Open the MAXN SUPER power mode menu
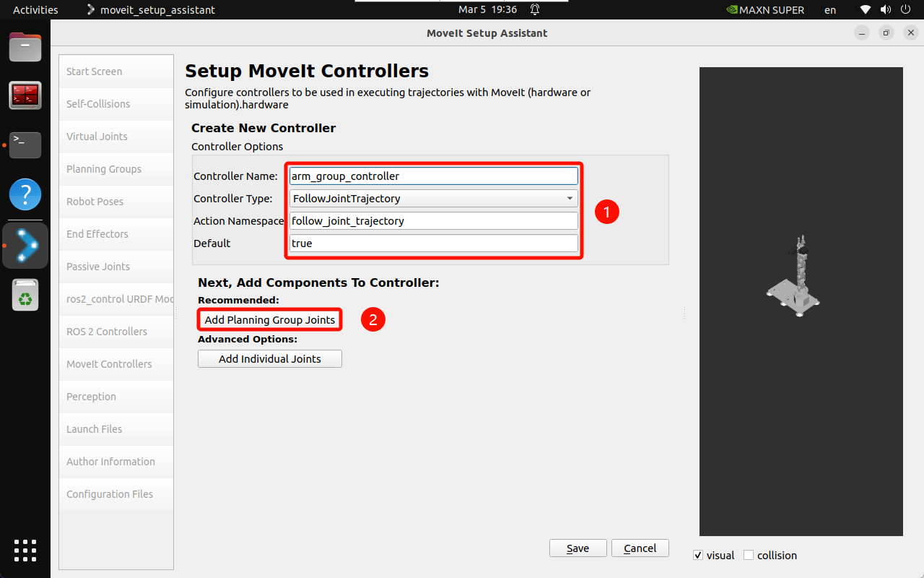 click(x=769, y=10)
